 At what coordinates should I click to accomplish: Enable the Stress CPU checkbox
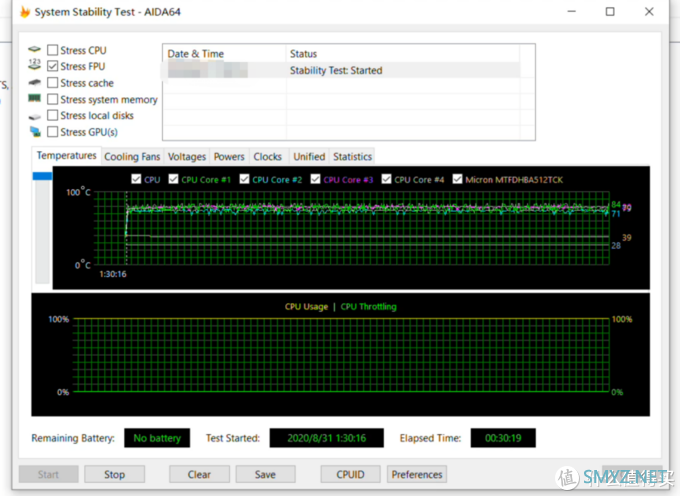click(52, 50)
